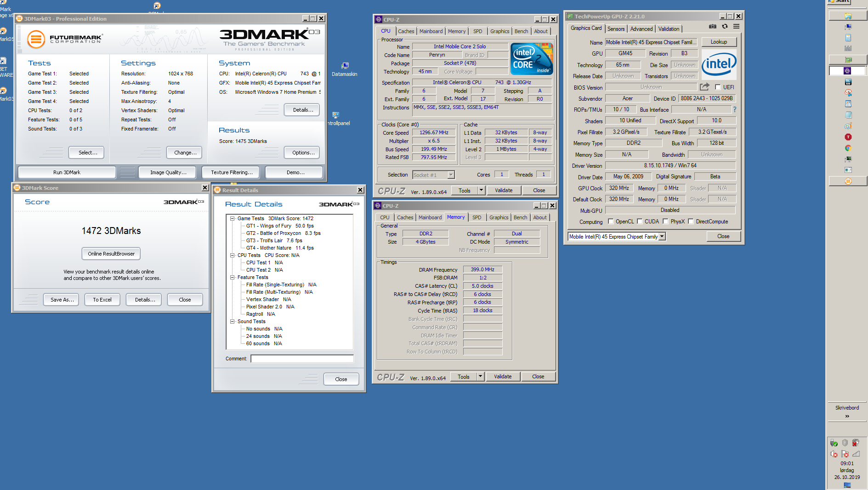Click the network signal bars tray icon

pyautogui.click(x=856, y=454)
